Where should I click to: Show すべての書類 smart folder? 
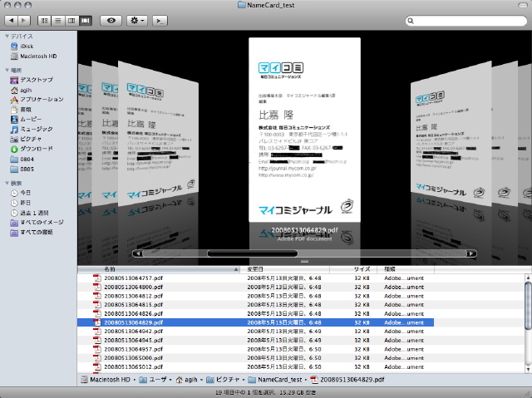pyautogui.click(x=32, y=232)
